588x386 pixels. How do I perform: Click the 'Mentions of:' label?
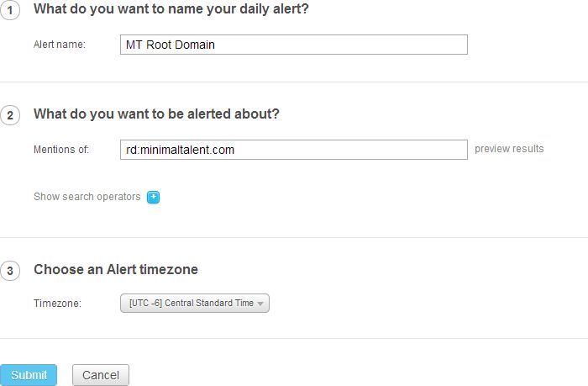[61, 150]
